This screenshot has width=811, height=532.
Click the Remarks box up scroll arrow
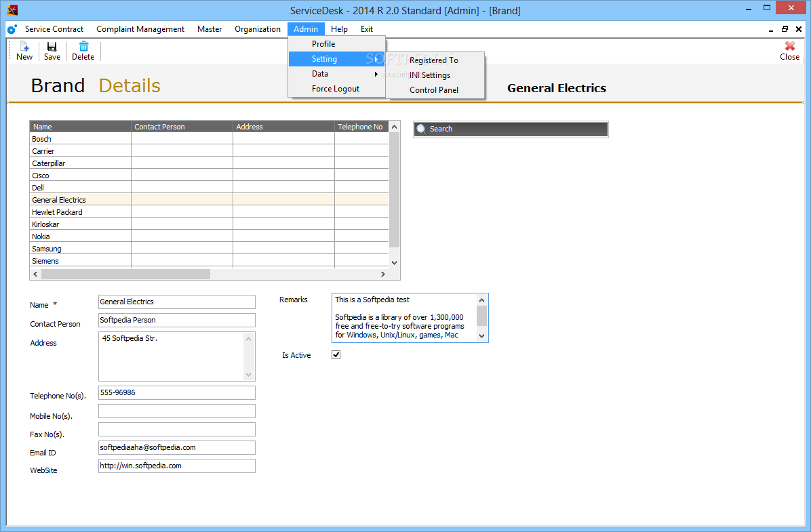tap(481, 300)
